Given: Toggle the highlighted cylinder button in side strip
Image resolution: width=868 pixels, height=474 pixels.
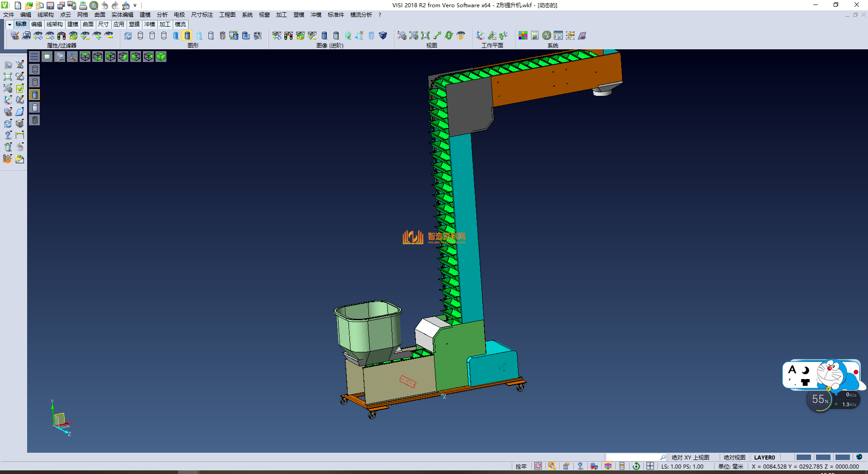Looking at the screenshot, I should (35, 95).
